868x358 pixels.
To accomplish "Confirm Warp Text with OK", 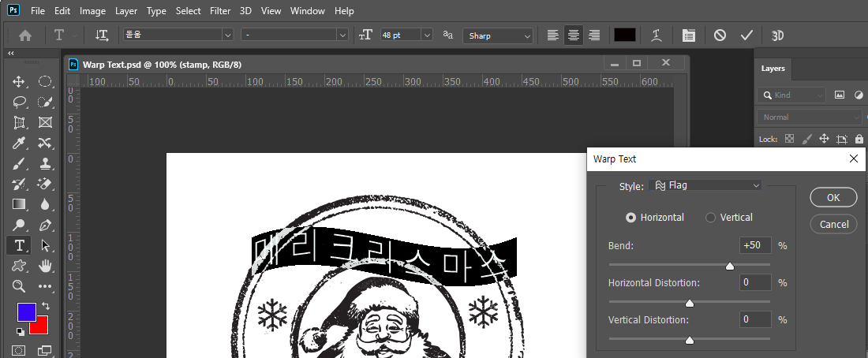I will [x=833, y=198].
